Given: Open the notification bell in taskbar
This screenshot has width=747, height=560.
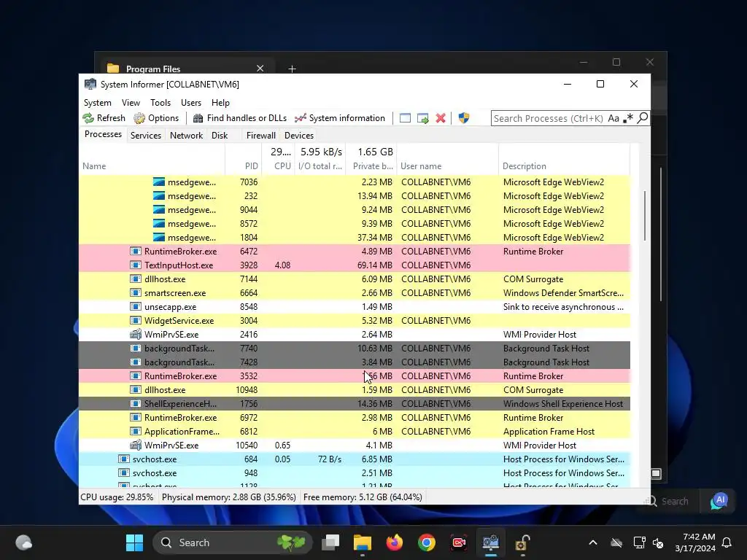Looking at the screenshot, I should [x=727, y=542].
